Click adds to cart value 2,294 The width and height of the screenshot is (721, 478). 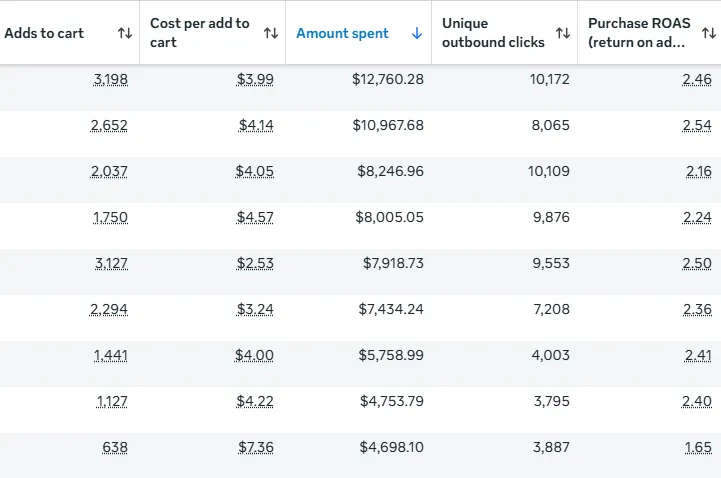click(109, 309)
